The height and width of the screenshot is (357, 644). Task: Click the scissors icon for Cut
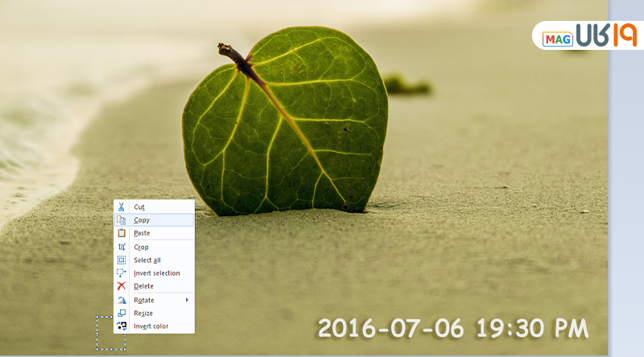pyautogui.click(x=122, y=207)
